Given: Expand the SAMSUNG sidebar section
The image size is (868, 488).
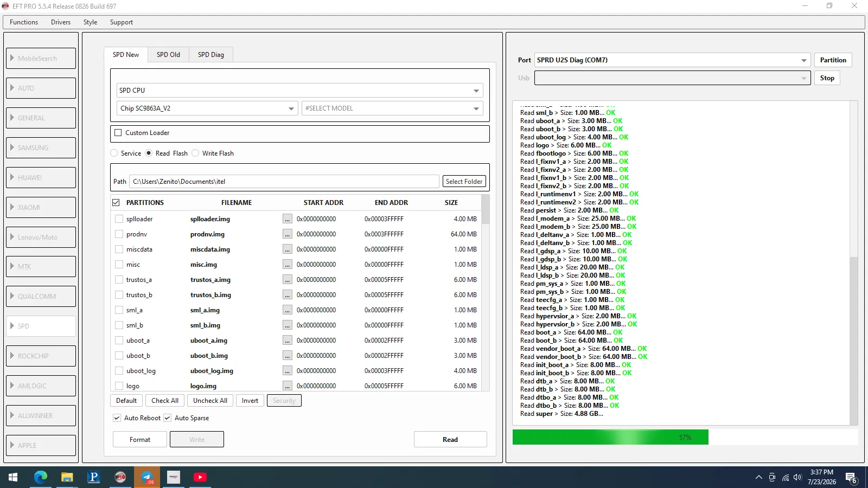Looking at the screenshot, I should pos(41,147).
